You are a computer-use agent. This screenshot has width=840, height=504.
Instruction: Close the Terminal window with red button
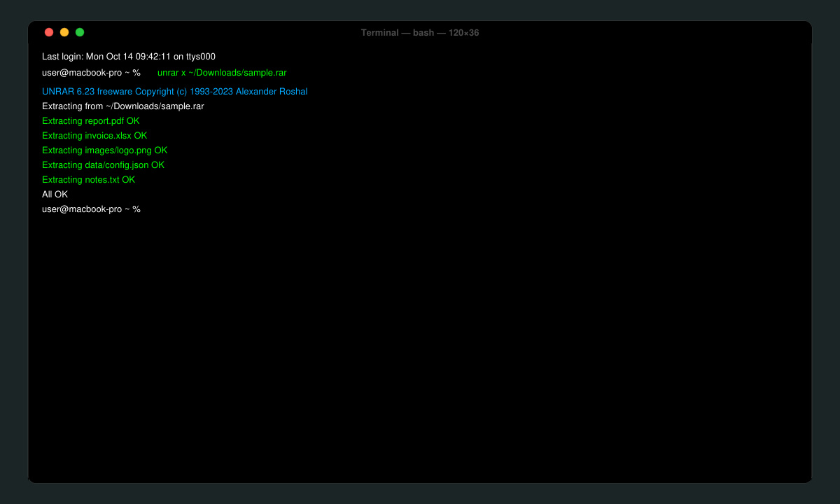pyautogui.click(x=49, y=32)
